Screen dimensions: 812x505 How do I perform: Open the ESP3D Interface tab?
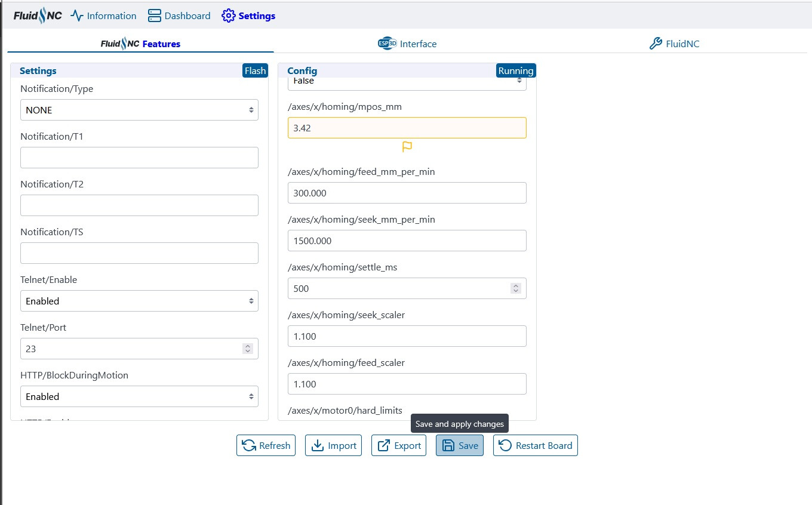point(407,44)
